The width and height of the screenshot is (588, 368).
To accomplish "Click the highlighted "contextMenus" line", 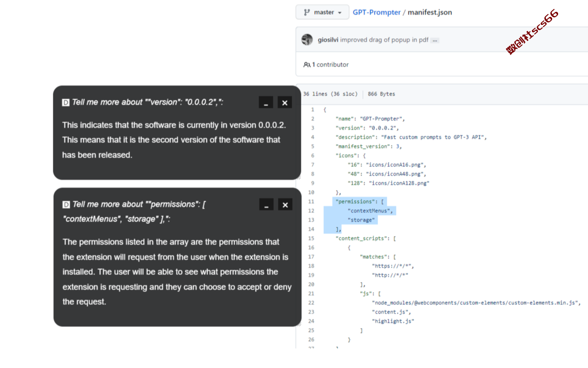I will click(x=370, y=211).
